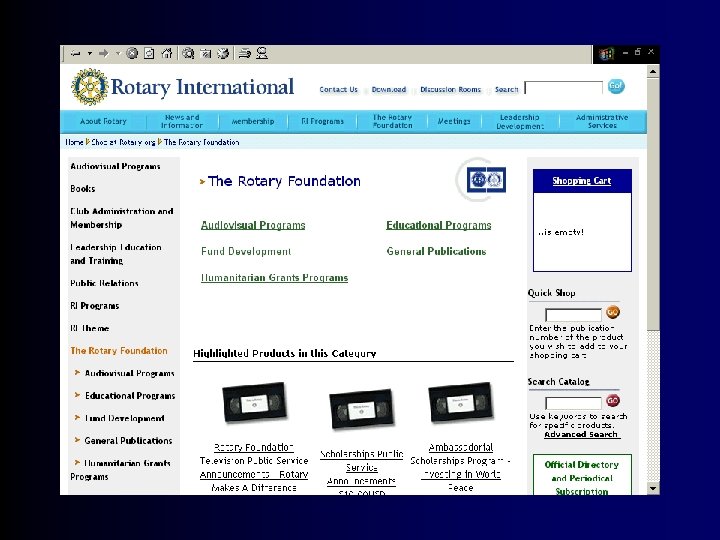
Task: Click the Messenger toolbar icon
Action: (262, 54)
